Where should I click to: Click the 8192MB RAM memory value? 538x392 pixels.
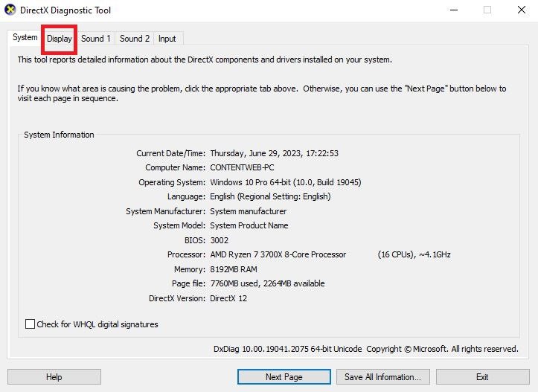point(234,269)
